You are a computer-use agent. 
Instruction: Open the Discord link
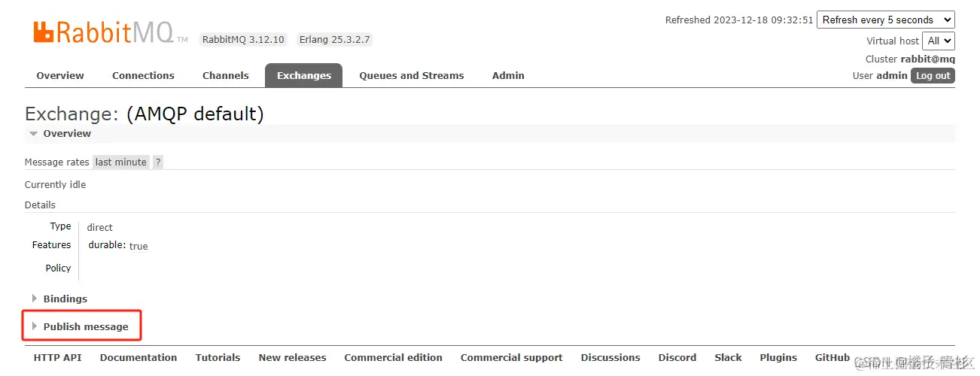[677, 358]
